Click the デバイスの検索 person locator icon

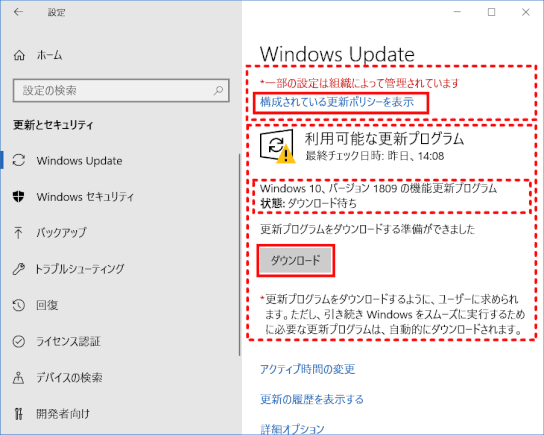pos(18,377)
